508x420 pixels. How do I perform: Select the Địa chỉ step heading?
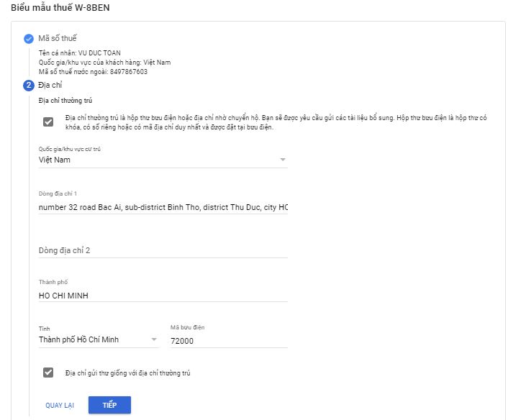click(x=50, y=86)
